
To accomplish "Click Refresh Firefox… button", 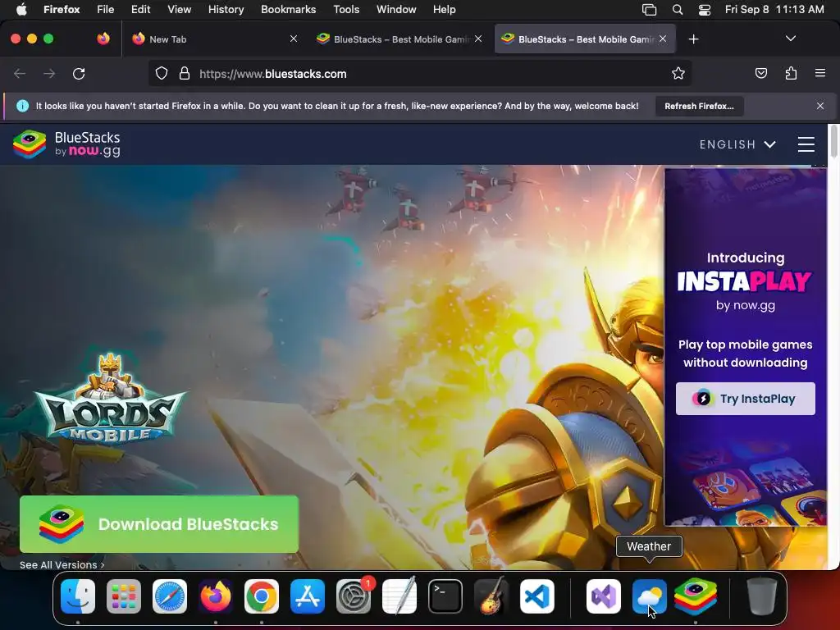I will [699, 106].
